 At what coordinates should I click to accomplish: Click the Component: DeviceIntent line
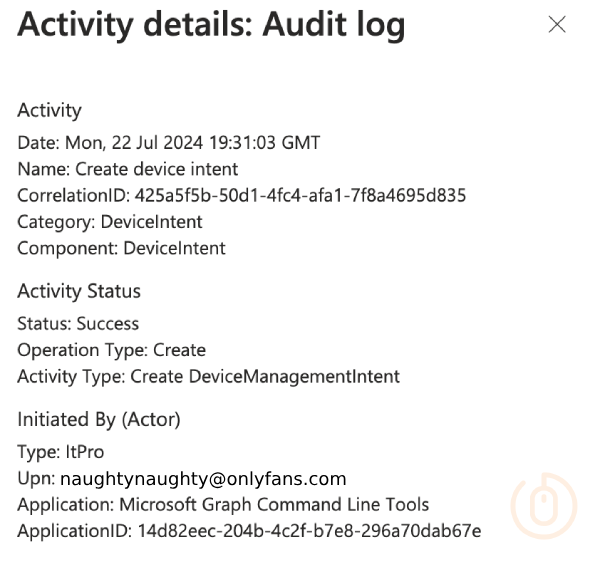(121, 248)
